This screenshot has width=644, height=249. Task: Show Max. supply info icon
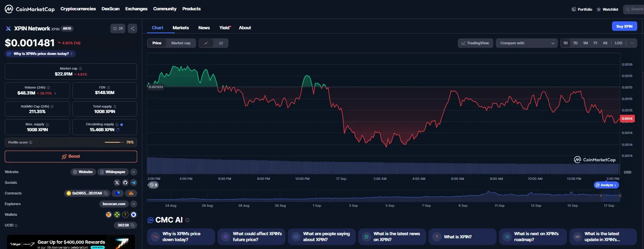[47, 124]
